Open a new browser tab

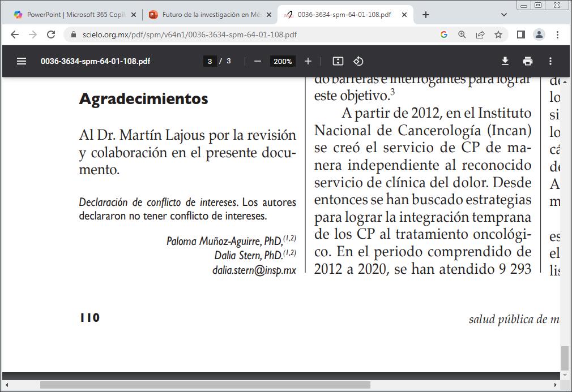[x=426, y=15]
